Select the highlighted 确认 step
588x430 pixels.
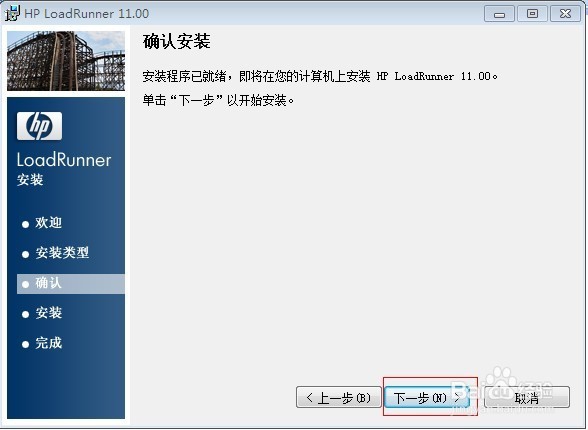pos(70,283)
